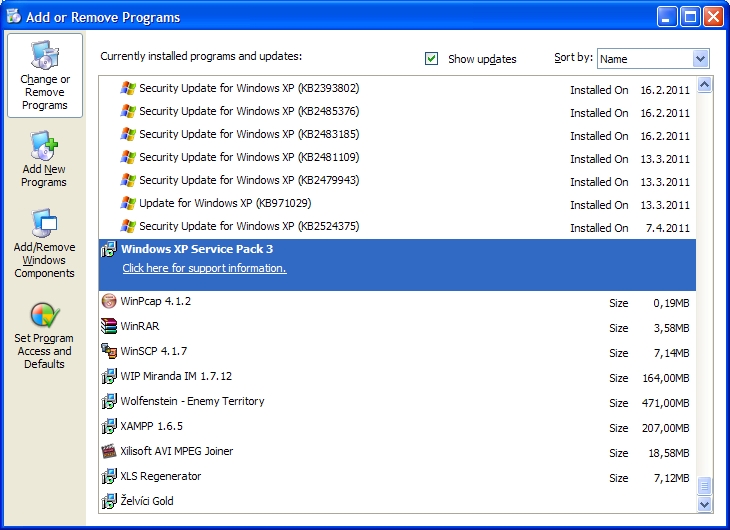Select the WinRAR program entry

[397, 326]
